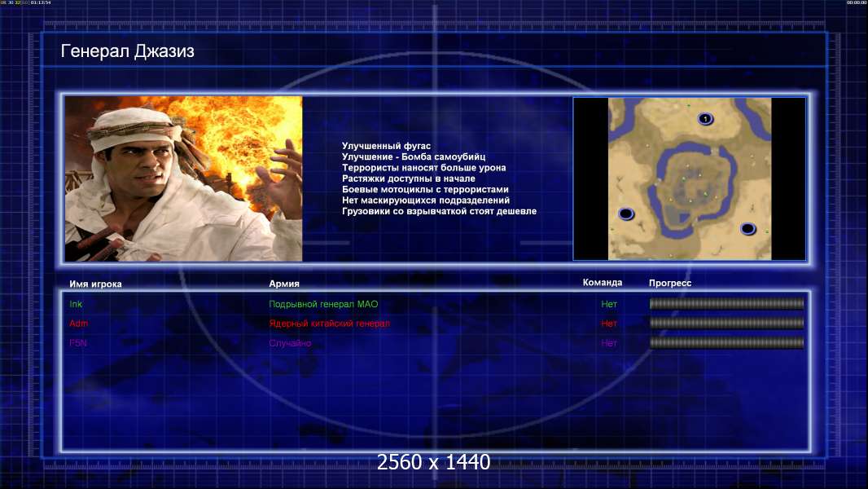Select the bottom-right empty start position on map
This screenshot has width=868, height=489.
click(747, 229)
